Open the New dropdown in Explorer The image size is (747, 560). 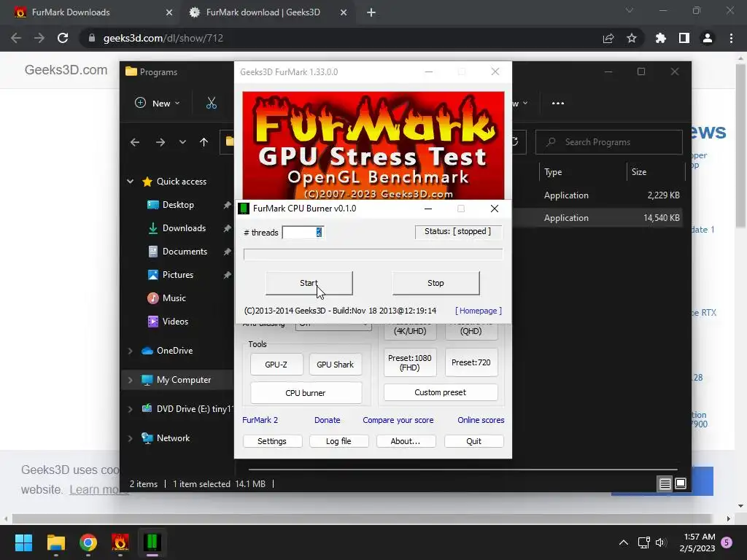tap(158, 103)
